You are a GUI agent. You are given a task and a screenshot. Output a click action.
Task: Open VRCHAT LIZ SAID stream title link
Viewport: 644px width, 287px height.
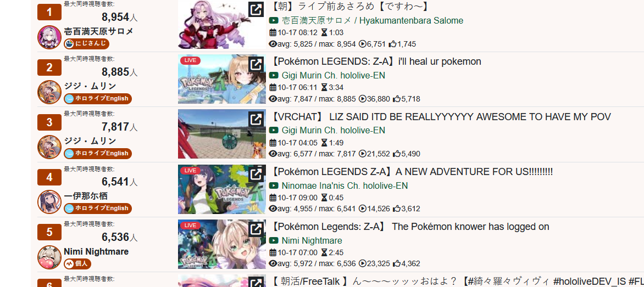click(x=441, y=117)
